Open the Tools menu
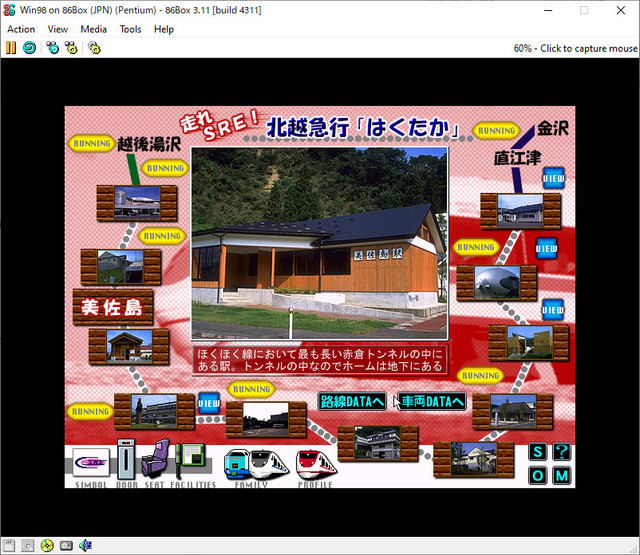Viewport: 640px width, 555px height. [x=130, y=29]
